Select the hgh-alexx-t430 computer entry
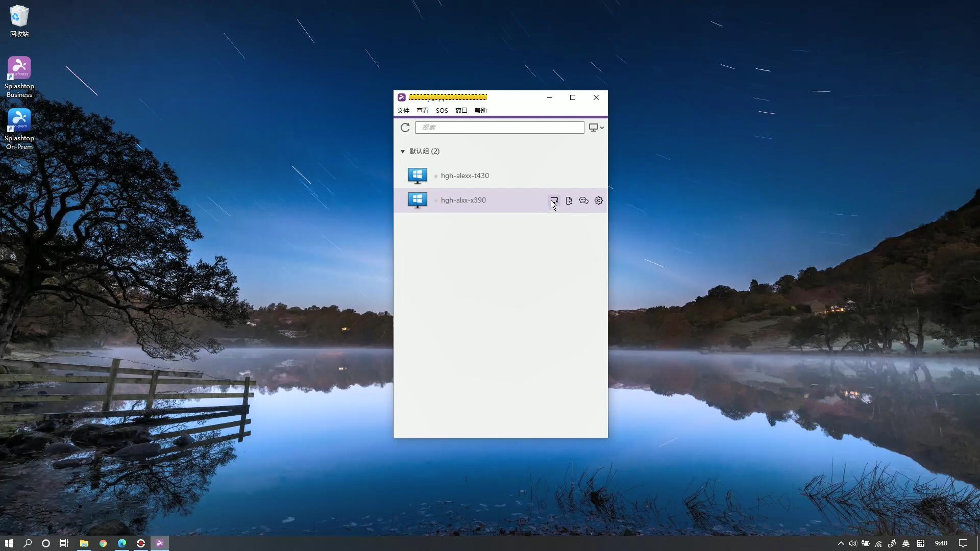Image resolution: width=980 pixels, height=551 pixels. pyautogui.click(x=485, y=176)
